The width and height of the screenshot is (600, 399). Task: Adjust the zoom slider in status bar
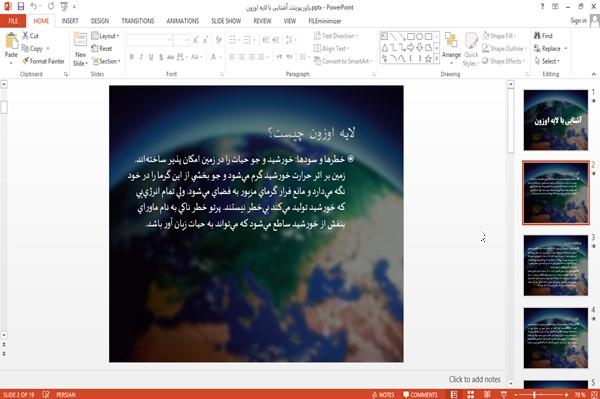click(x=534, y=394)
